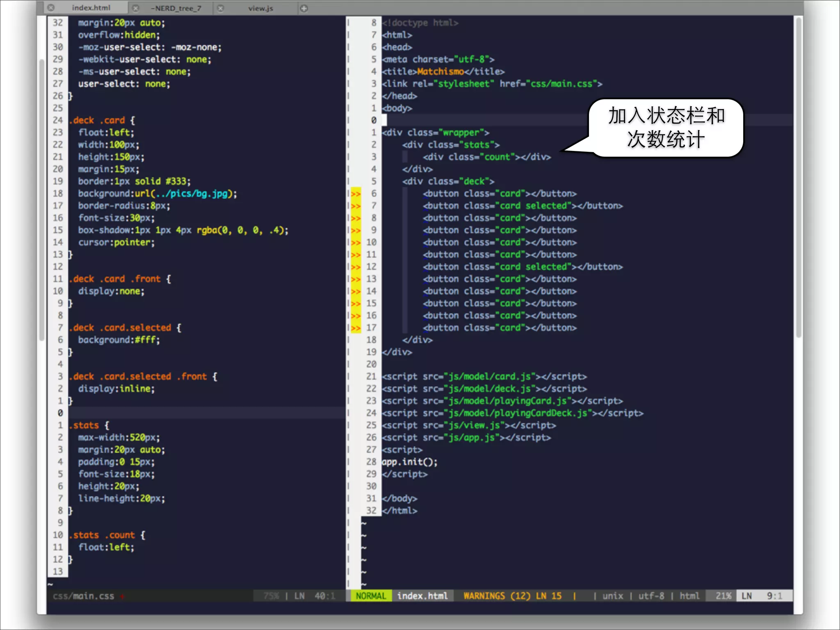Switch to the view.js tab

click(260, 8)
